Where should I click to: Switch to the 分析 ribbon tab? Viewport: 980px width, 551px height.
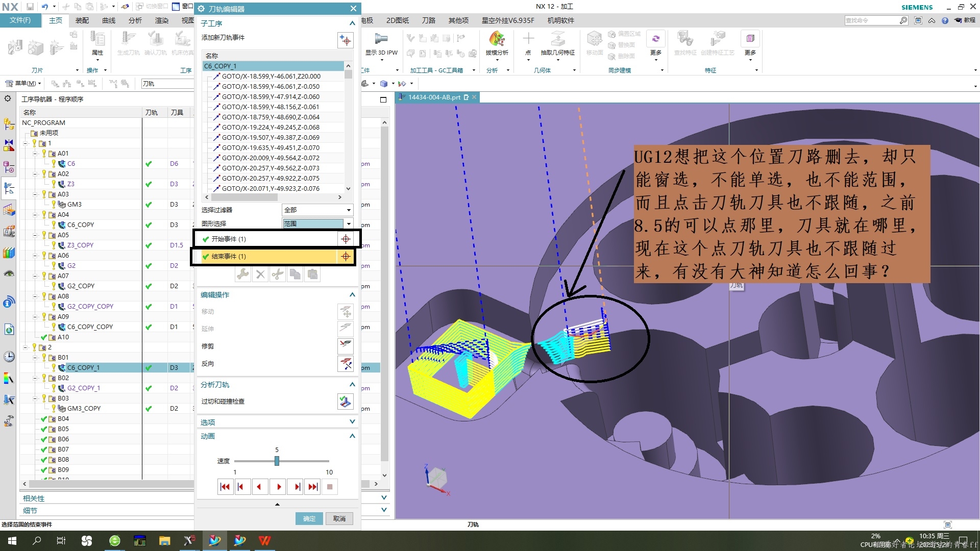(135, 20)
